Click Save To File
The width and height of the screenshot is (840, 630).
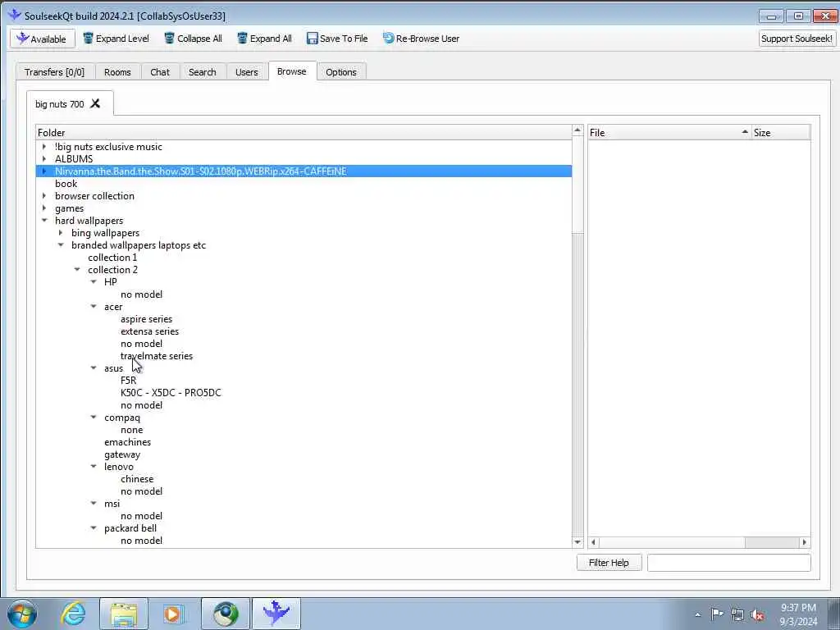tap(337, 39)
